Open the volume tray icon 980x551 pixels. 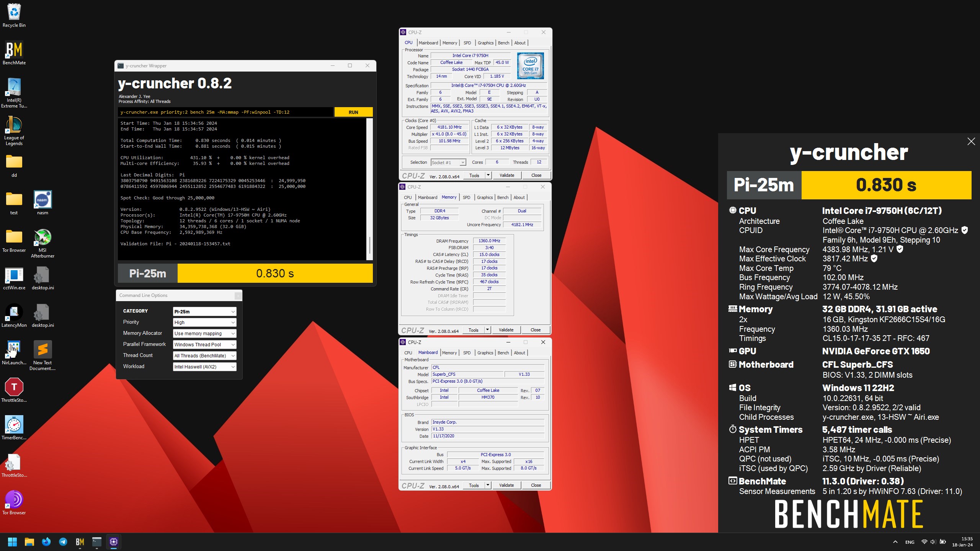tap(933, 542)
